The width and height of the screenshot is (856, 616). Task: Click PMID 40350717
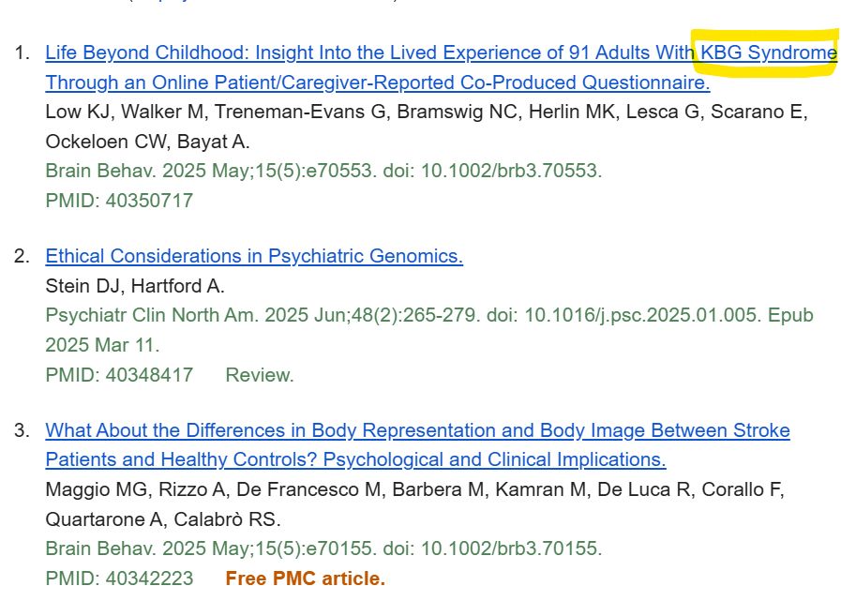pyautogui.click(x=119, y=200)
